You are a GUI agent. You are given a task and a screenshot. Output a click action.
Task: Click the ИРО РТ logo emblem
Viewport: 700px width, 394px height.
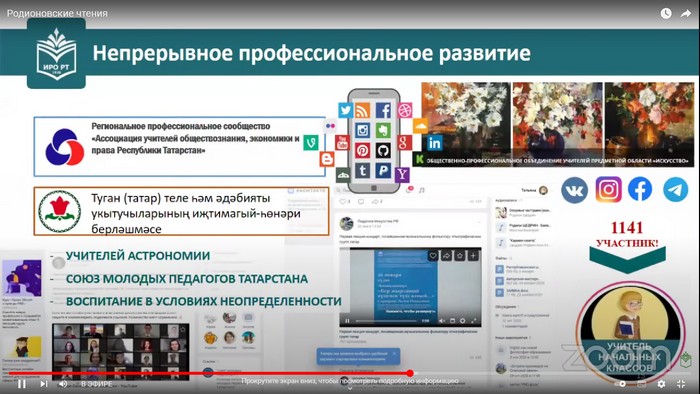coord(56,54)
